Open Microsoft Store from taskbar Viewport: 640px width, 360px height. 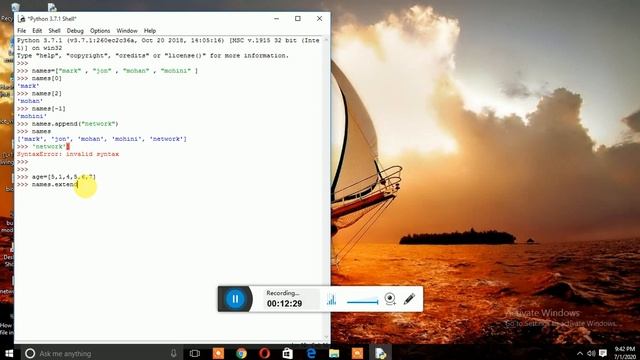coord(287,353)
